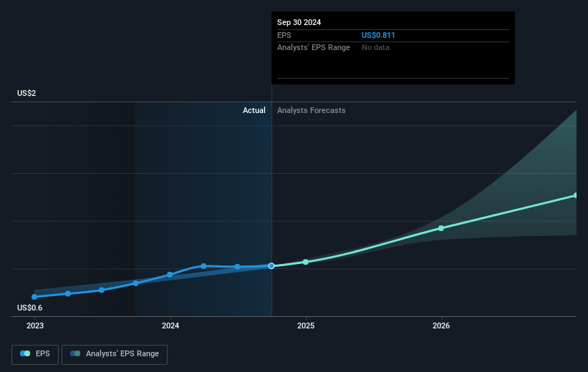Toggle the Analysts' EPS Range legend
Viewport: 588px width, 372px height.
pyautogui.click(x=115, y=354)
